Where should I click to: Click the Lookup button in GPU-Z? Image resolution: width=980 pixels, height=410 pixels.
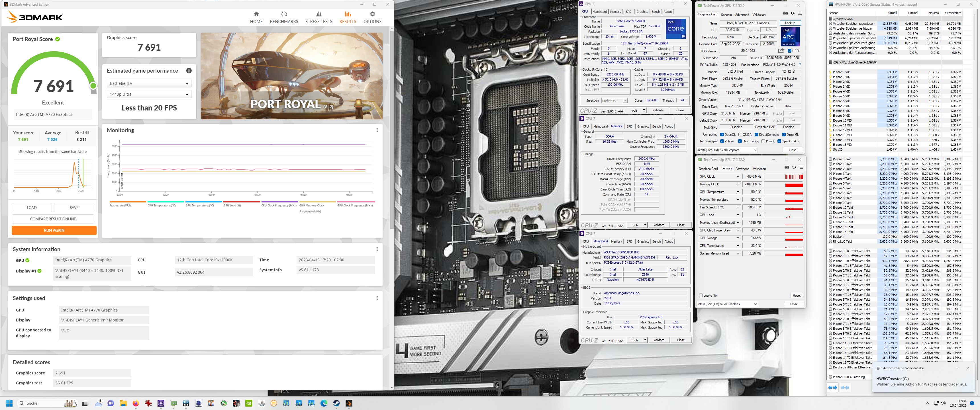[790, 23]
